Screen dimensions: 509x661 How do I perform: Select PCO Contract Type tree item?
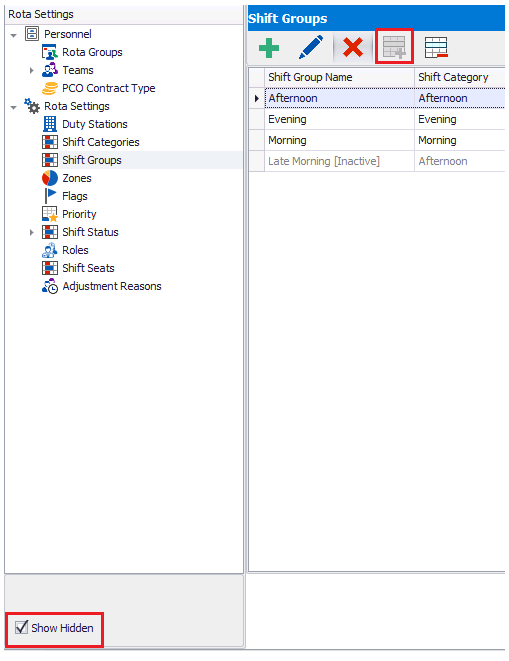pos(109,88)
